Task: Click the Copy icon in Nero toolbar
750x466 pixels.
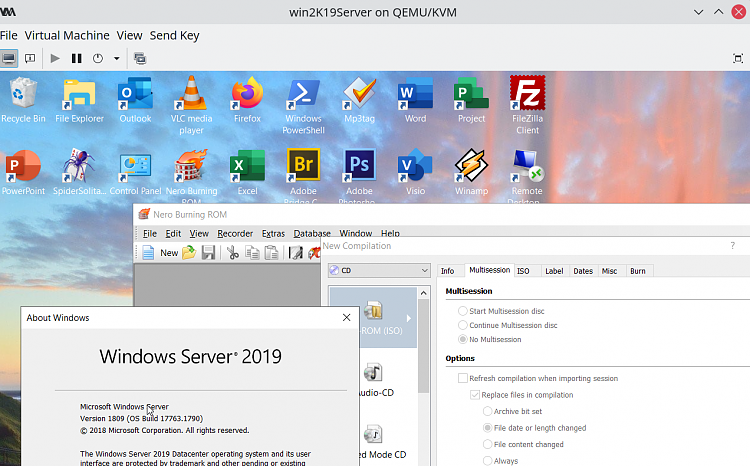Action: (252, 253)
